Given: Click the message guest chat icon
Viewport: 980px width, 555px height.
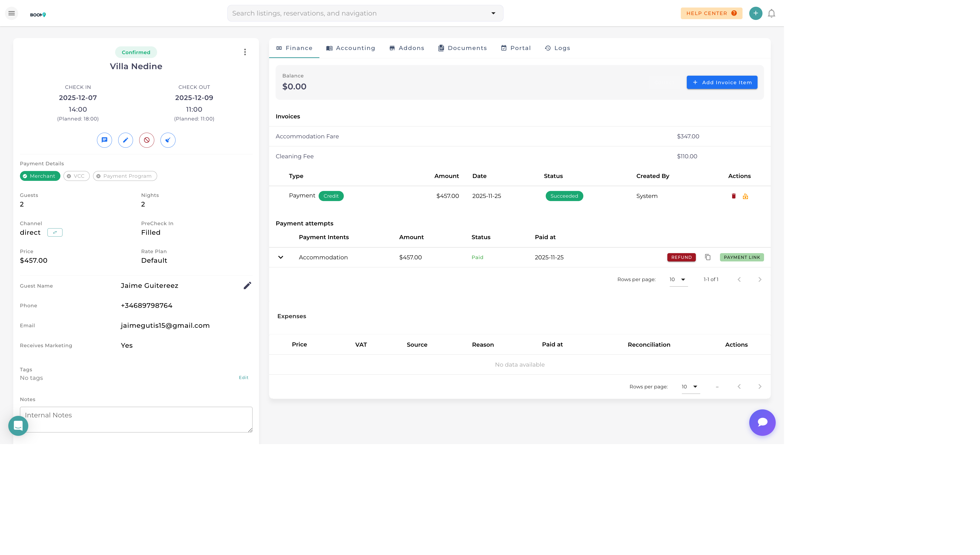Looking at the screenshot, I should 104,140.
